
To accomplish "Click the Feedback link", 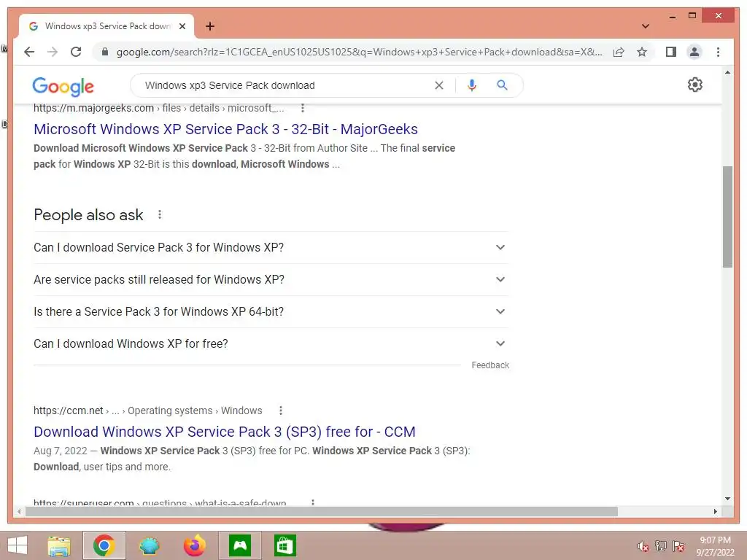I will [x=489, y=365].
